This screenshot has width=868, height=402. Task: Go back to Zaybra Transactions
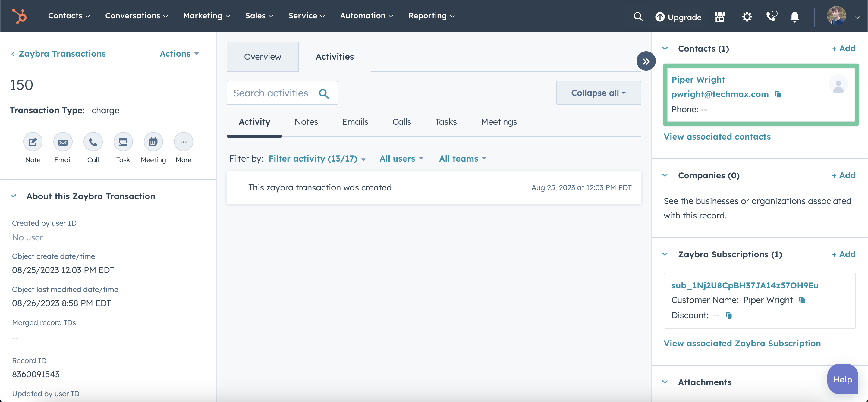[58, 54]
